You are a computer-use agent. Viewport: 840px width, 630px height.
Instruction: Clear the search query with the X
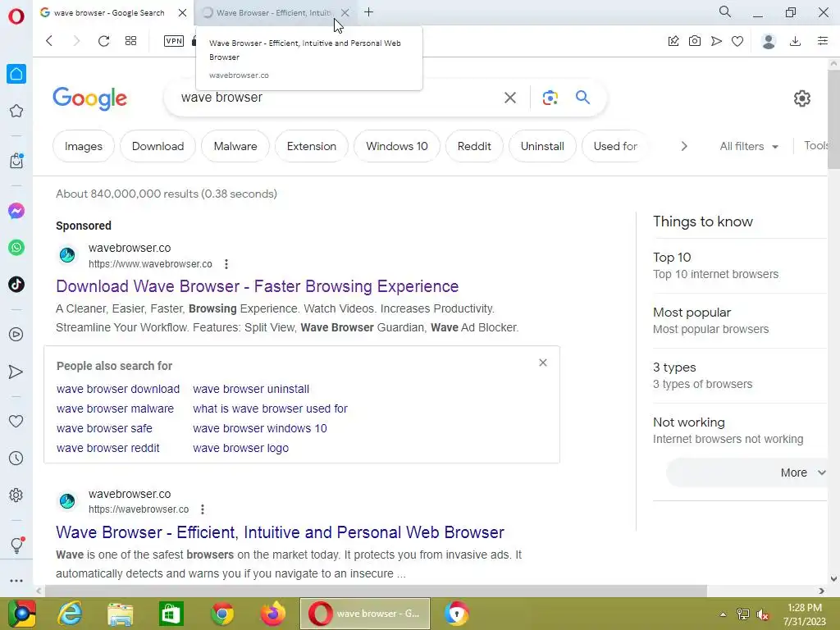click(x=510, y=98)
